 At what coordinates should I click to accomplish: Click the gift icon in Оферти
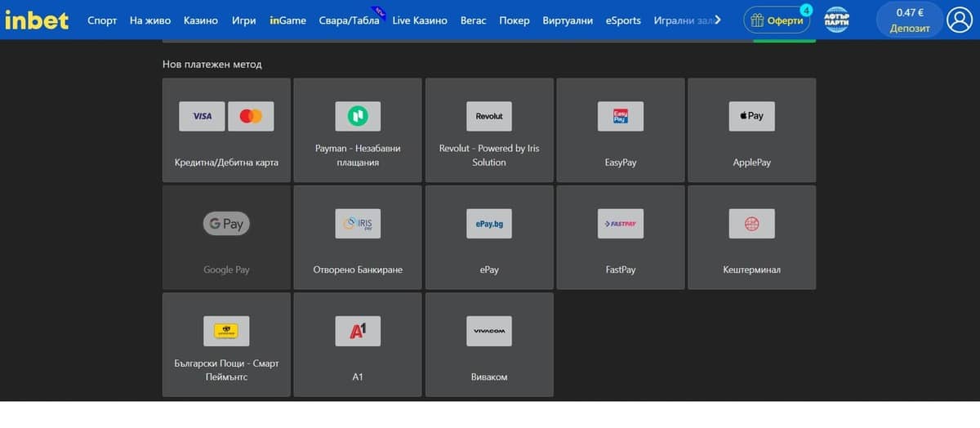pyautogui.click(x=757, y=20)
